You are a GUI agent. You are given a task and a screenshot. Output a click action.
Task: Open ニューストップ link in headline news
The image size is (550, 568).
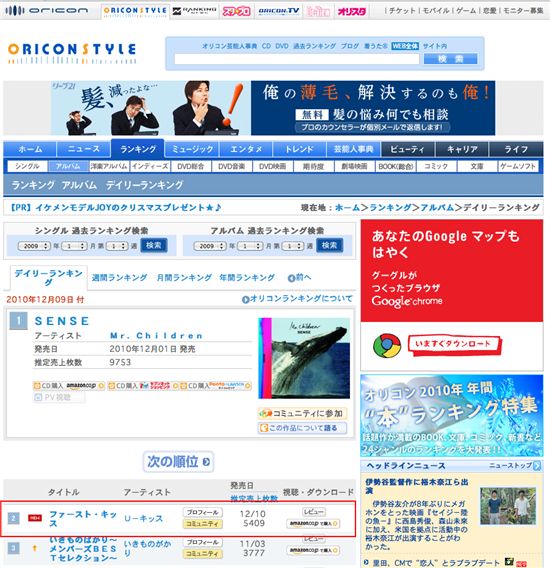(x=514, y=465)
